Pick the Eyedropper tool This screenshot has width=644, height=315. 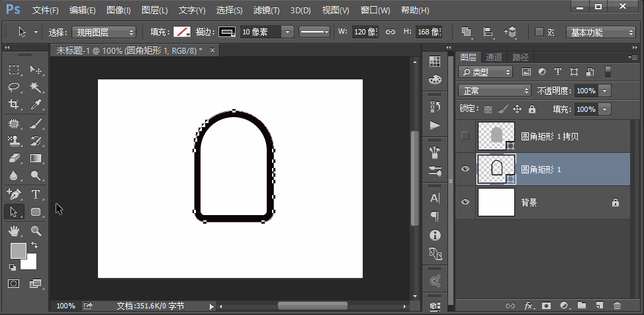[36, 105]
